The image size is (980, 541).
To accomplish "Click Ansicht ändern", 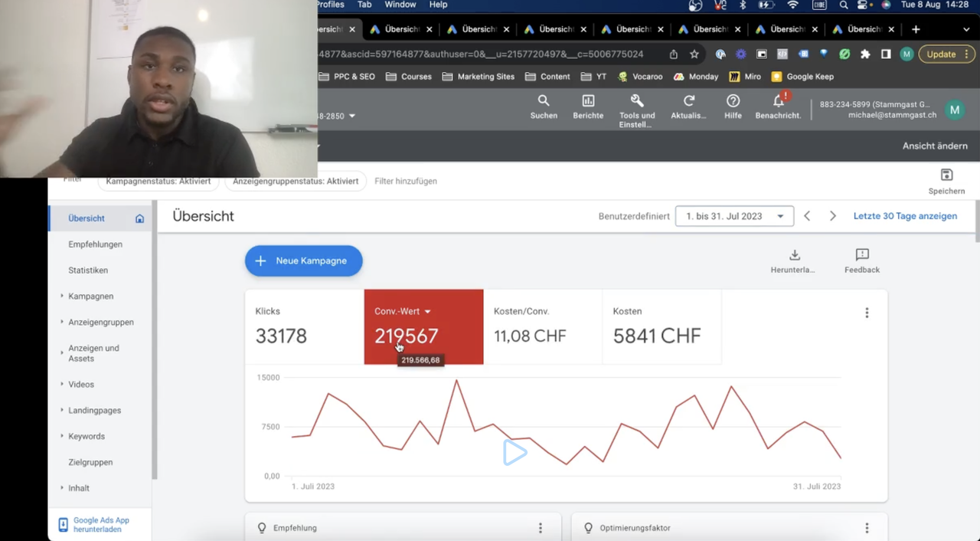I will (x=935, y=146).
